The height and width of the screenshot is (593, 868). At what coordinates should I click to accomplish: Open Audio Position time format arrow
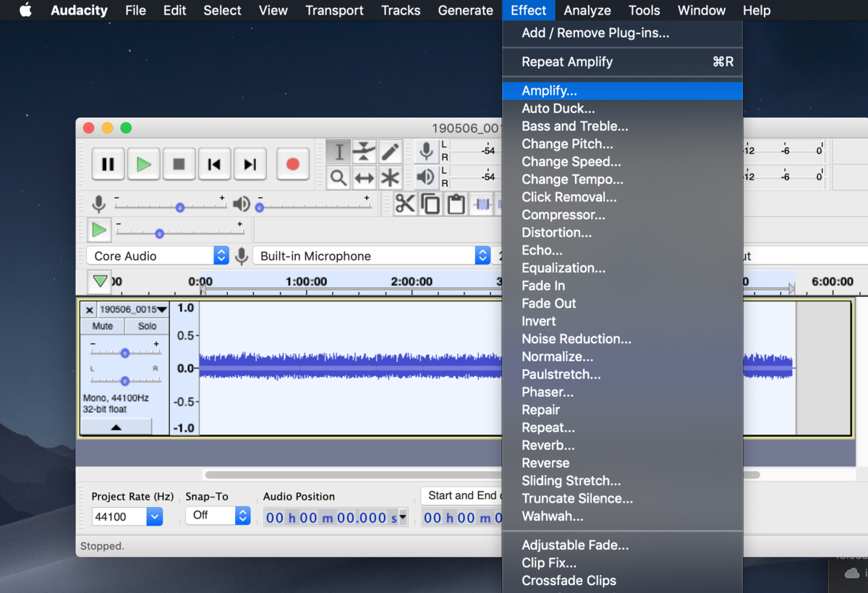click(x=403, y=517)
